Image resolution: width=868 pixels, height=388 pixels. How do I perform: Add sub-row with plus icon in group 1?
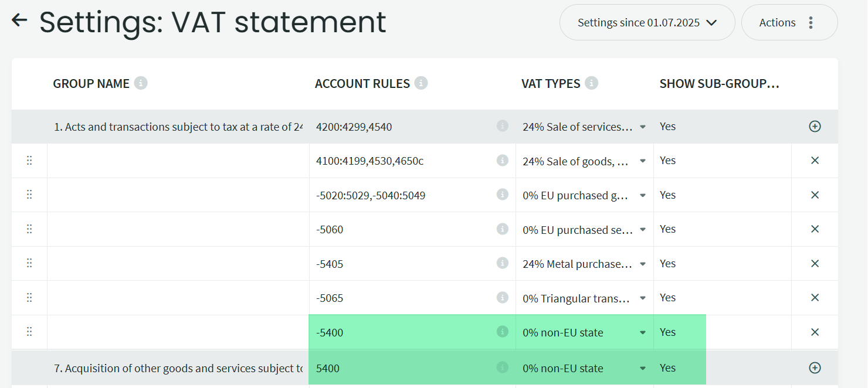[x=815, y=126]
